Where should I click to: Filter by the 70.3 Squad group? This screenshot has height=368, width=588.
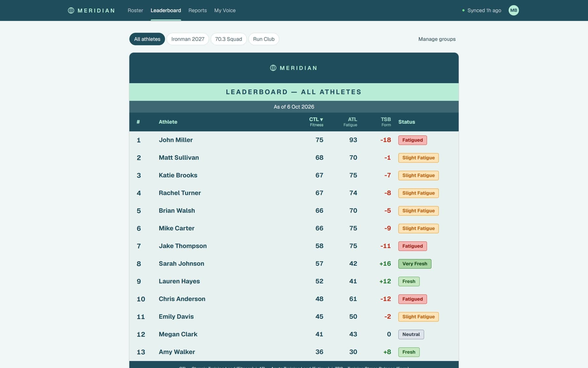pos(228,39)
